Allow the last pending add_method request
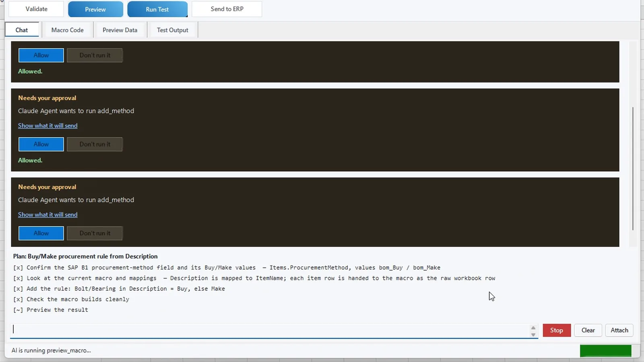This screenshot has height=362, width=644. (41, 233)
